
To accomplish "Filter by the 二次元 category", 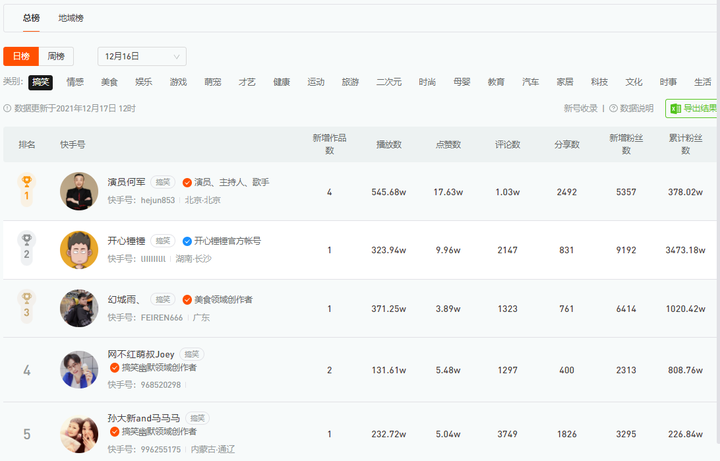I will click(389, 82).
